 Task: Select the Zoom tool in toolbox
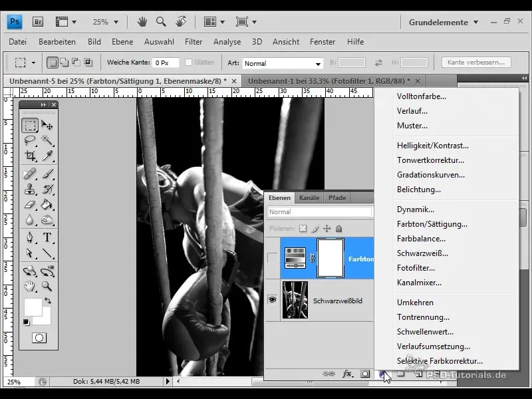tap(47, 286)
